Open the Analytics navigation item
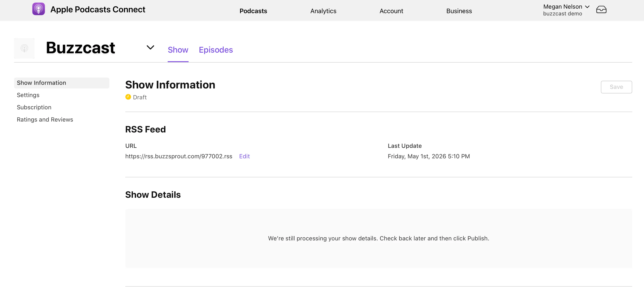The width and height of the screenshot is (644, 293). click(x=323, y=11)
